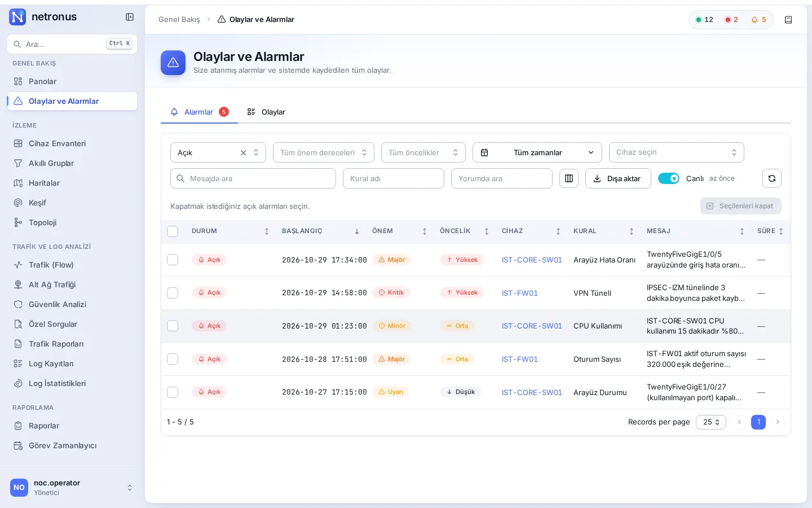Select the VPN Tüneli alarm row checkbox
This screenshot has width=812, height=508.
tap(173, 293)
